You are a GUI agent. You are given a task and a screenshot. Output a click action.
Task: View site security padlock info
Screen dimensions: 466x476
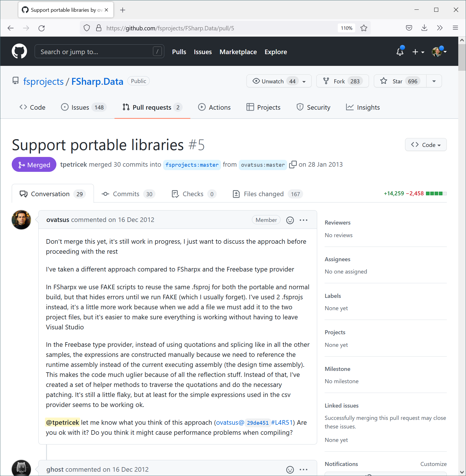tap(99, 28)
